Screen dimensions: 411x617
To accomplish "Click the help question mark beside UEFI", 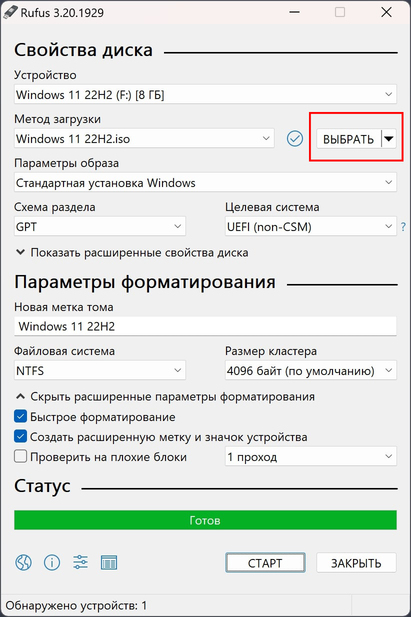I will point(403,227).
